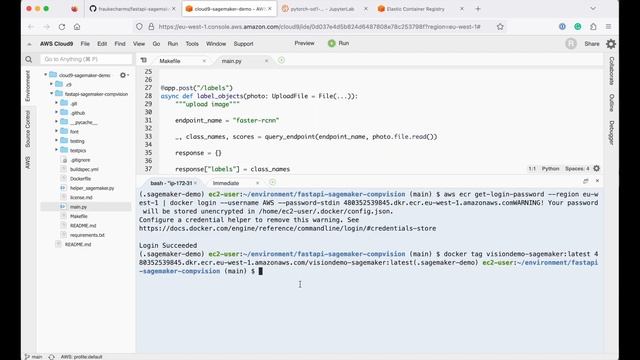The width and height of the screenshot is (640, 360).
Task: Open the Window menu
Action: (216, 44)
